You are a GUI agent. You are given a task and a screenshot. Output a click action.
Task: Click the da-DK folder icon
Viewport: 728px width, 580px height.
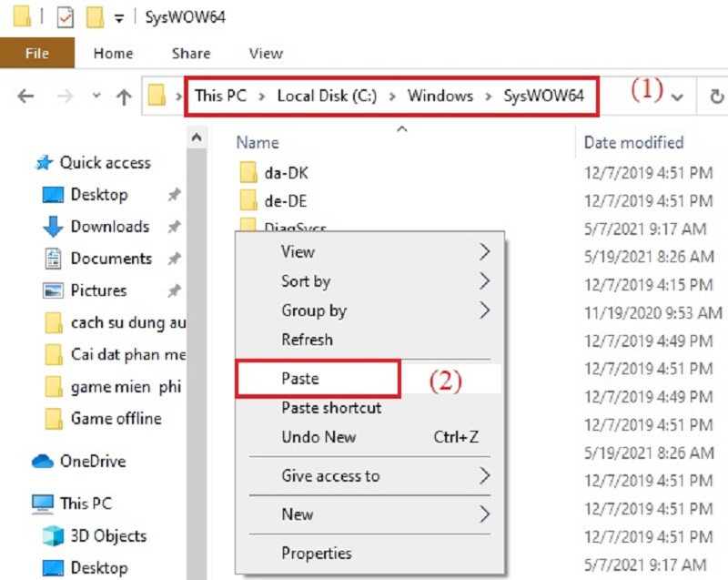coord(248,173)
